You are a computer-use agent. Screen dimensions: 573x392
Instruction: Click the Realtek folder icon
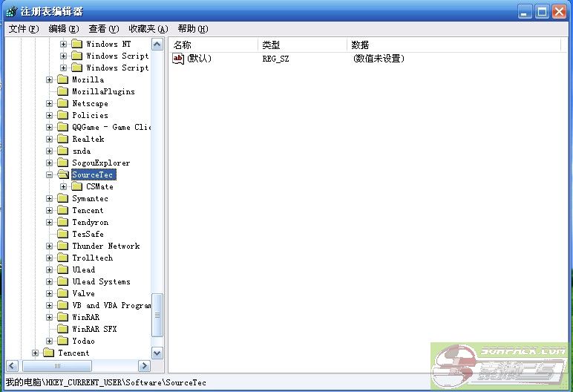(x=63, y=139)
